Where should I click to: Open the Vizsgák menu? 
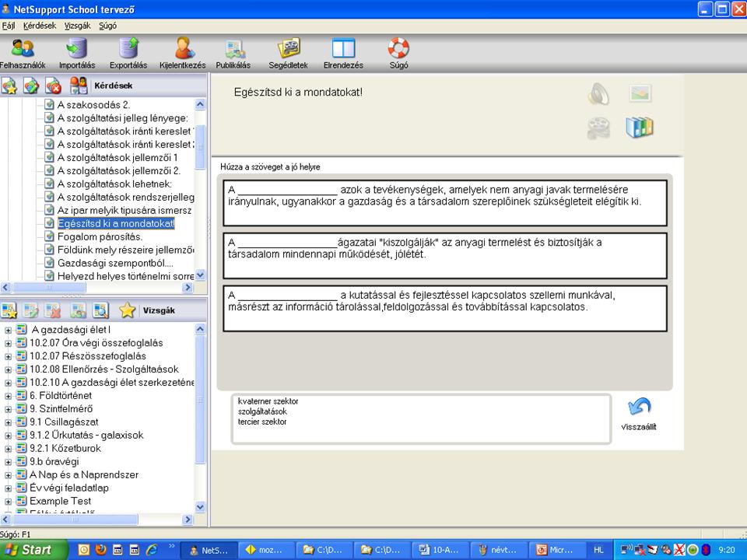coord(77,26)
